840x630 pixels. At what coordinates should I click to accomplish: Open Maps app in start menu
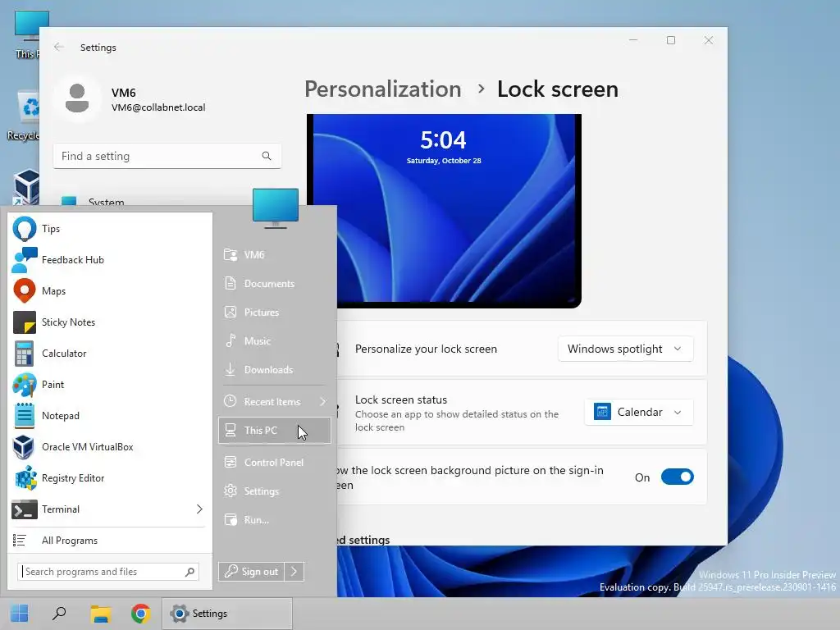point(109,291)
